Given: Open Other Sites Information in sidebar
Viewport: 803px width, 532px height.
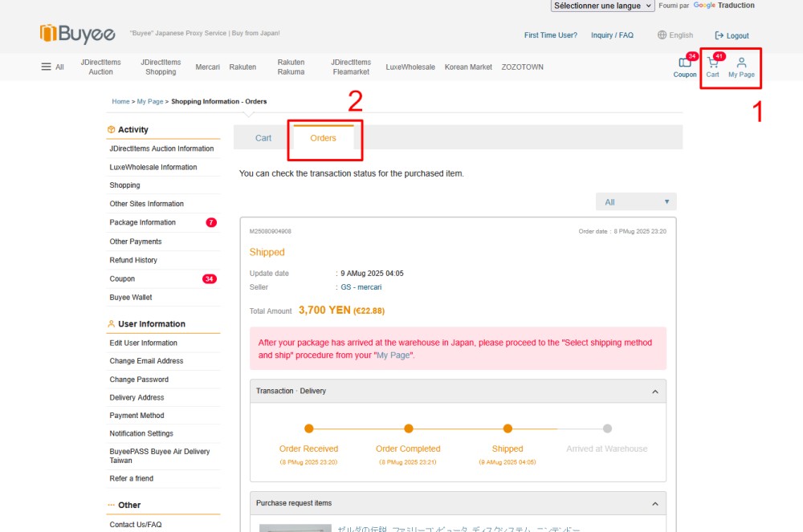Looking at the screenshot, I should 146,204.
